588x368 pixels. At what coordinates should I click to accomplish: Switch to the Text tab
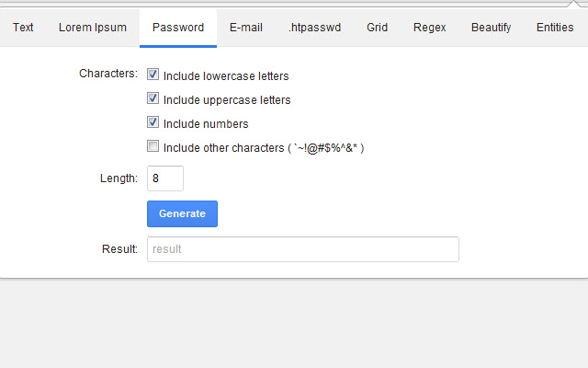coord(23,28)
